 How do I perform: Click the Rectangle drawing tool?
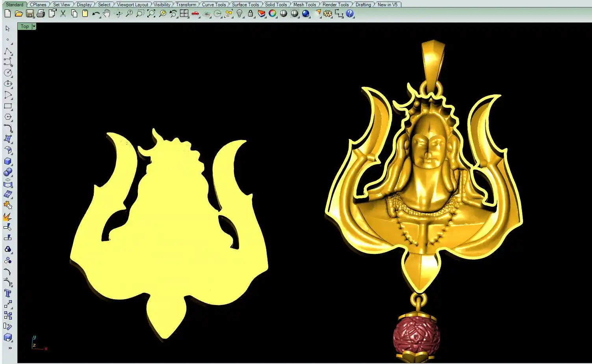(7, 106)
